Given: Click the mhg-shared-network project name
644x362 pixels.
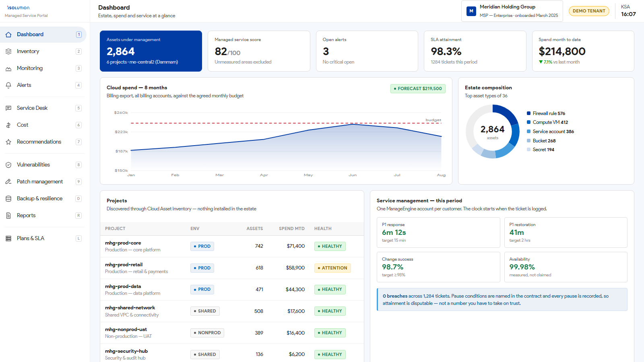Looking at the screenshot, I should pos(130,308).
